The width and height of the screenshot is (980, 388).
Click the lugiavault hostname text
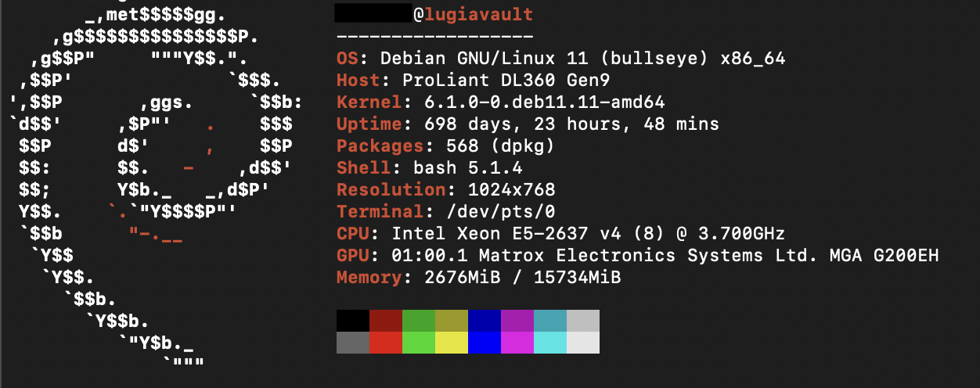[x=479, y=15]
